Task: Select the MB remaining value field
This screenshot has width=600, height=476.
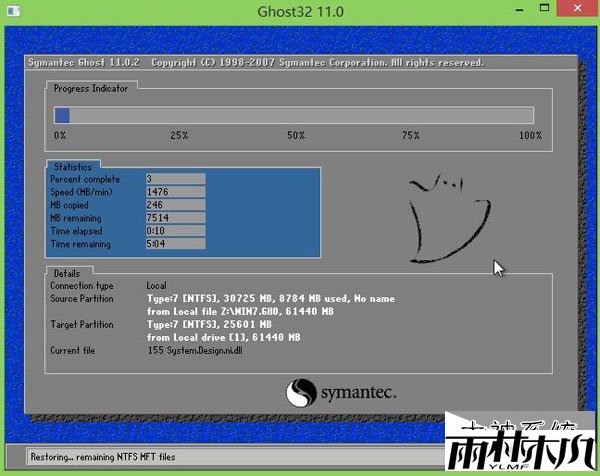Action: (175, 218)
